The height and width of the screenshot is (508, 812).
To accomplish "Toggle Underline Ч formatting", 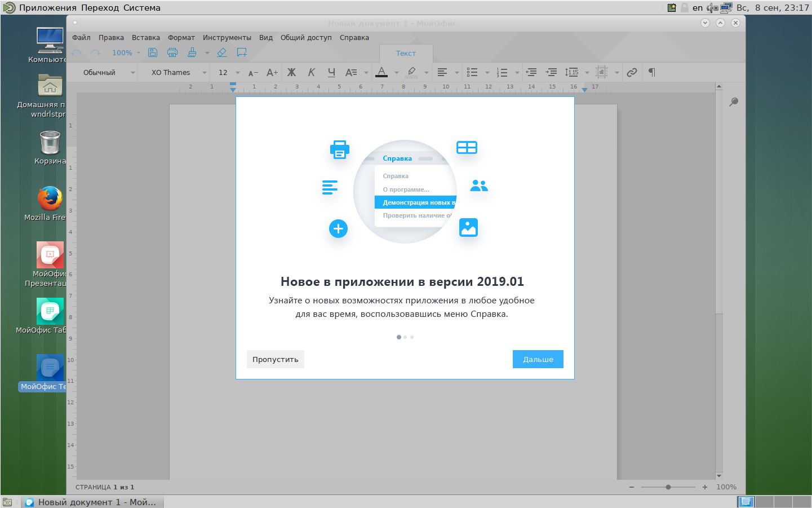I will (331, 72).
